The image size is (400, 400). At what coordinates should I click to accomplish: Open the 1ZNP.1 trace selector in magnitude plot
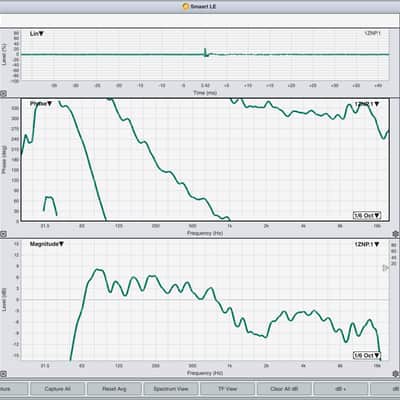367,244
